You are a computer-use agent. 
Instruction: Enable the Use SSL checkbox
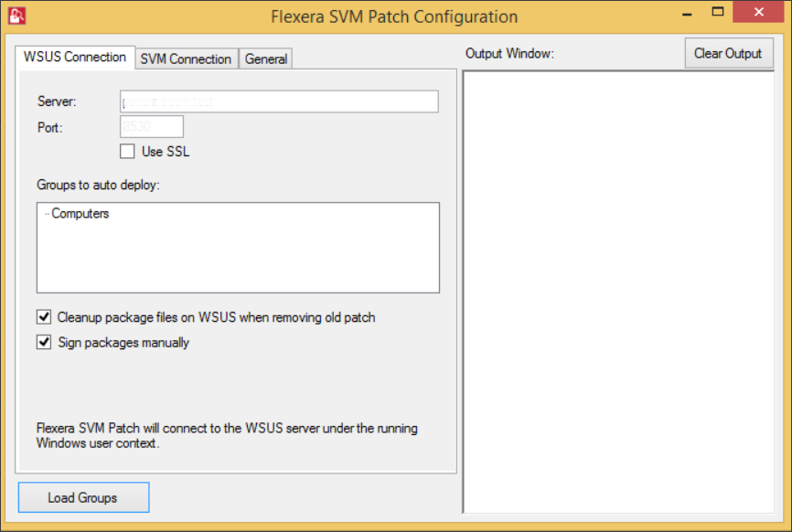(x=127, y=152)
